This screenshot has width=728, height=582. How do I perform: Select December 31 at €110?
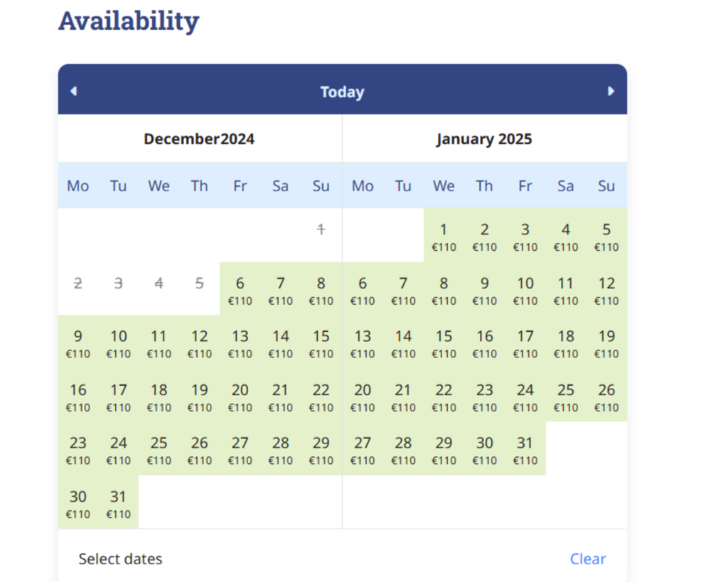(119, 503)
